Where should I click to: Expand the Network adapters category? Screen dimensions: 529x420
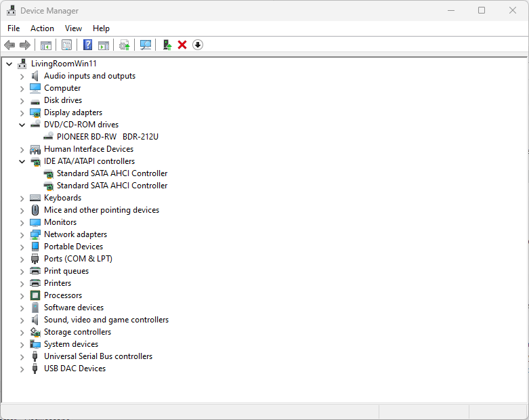(x=22, y=234)
